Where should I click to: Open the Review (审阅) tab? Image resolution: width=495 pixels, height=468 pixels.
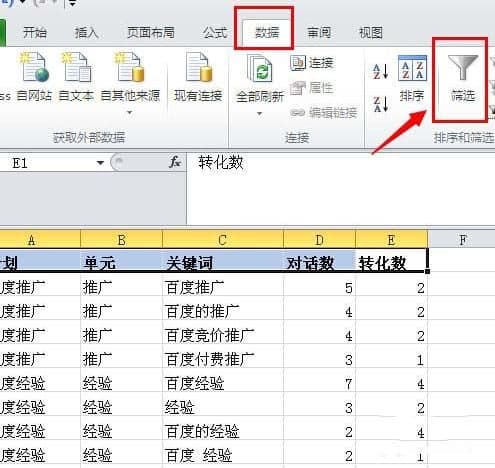[x=319, y=33]
